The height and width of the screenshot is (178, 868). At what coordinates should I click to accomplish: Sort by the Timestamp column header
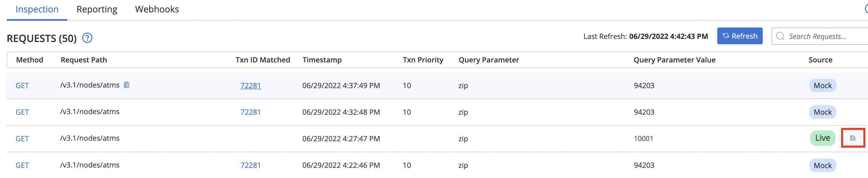click(x=322, y=60)
